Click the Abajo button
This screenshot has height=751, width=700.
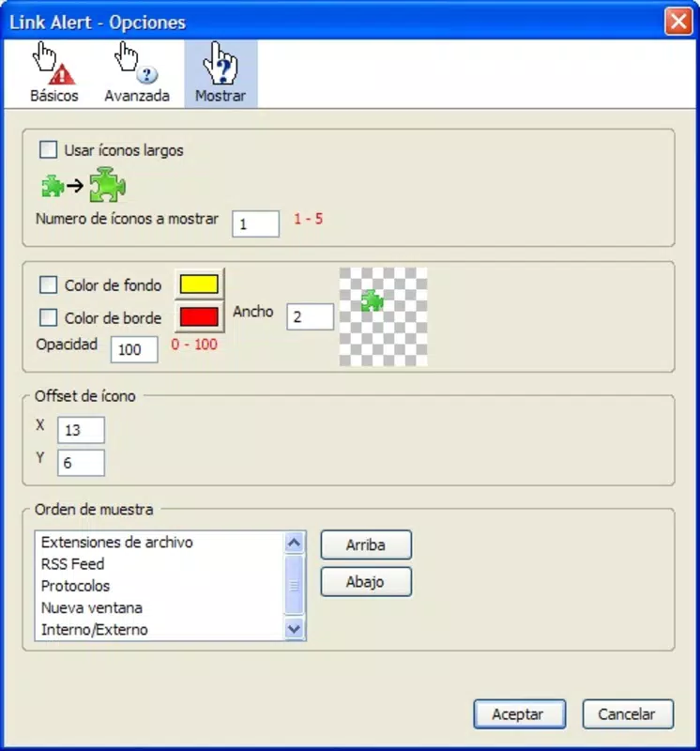pos(366,581)
